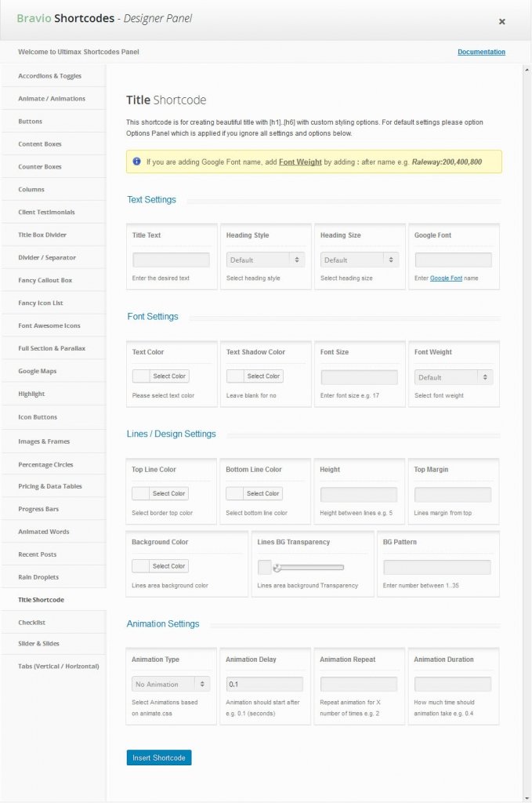Expand the Heading Style dropdown
Screen dimensions: 532x803
click(x=265, y=260)
